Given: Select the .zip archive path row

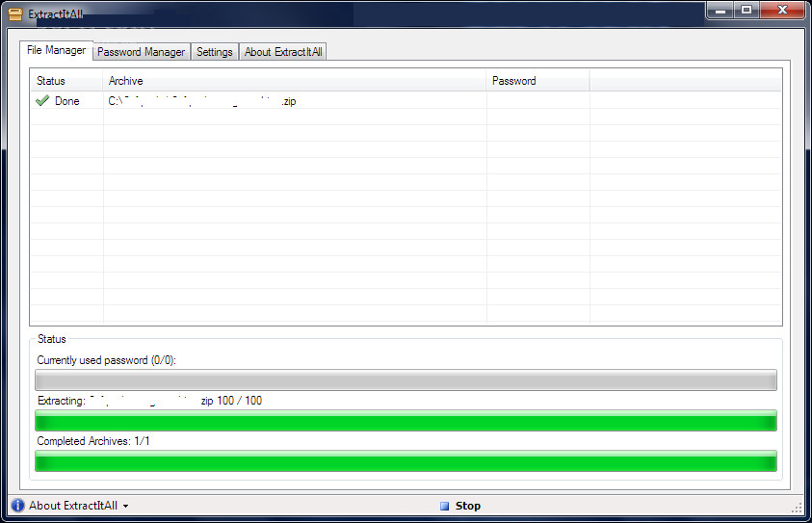Looking at the screenshot, I should [x=406, y=101].
